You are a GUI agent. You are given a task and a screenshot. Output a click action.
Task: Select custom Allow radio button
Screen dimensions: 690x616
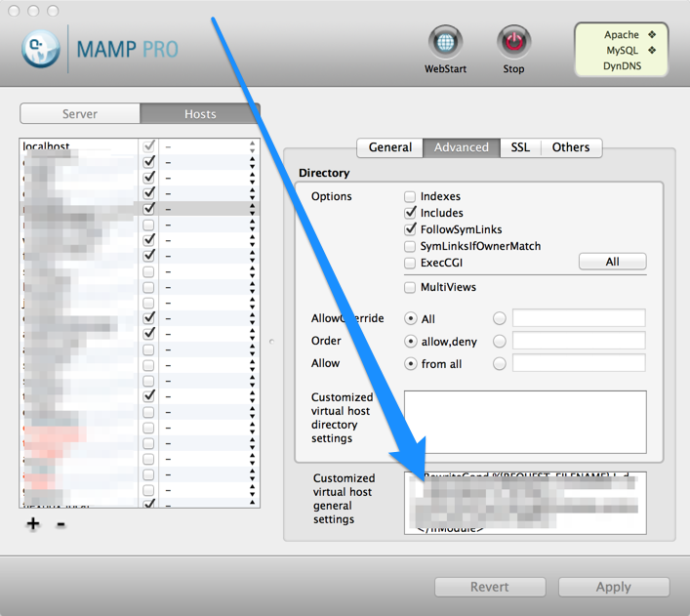coord(500,364)
